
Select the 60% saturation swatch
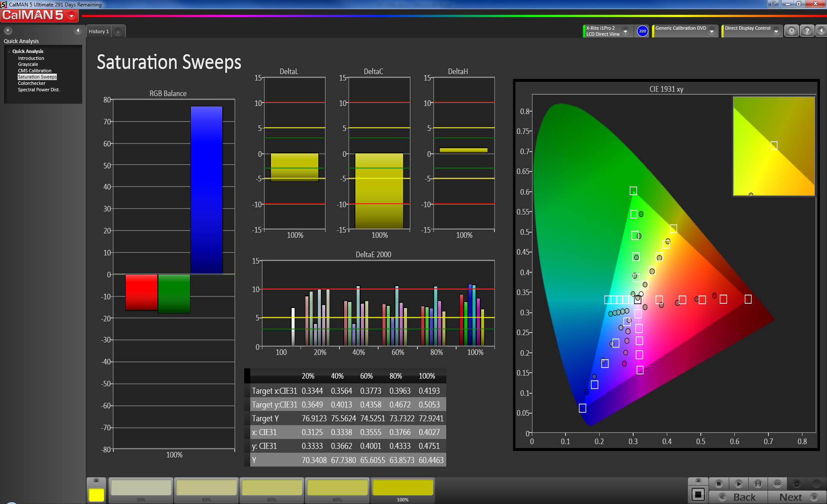[272, 488]
